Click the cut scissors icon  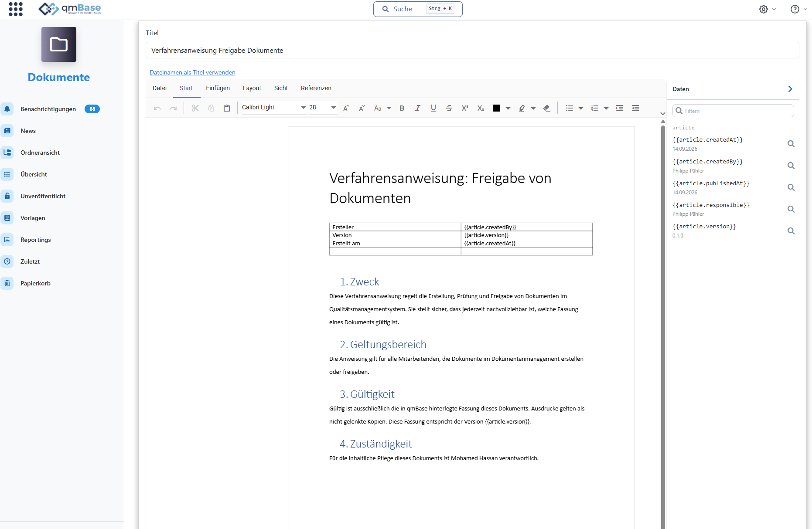(195, 108)
